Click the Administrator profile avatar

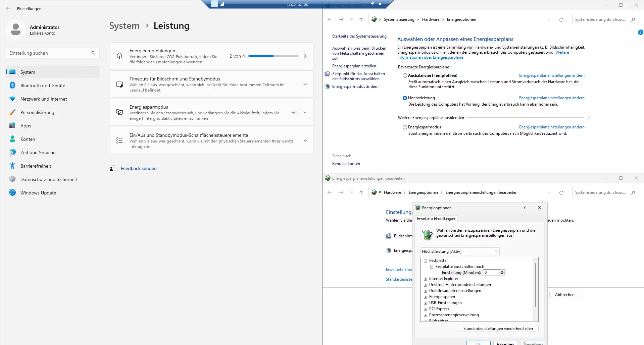(x=16, y=30)
